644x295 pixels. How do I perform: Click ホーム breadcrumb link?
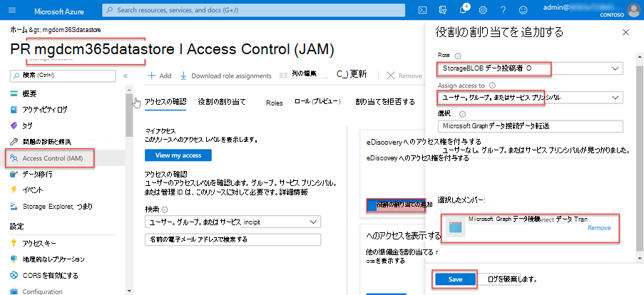click(x=18, y=30)
